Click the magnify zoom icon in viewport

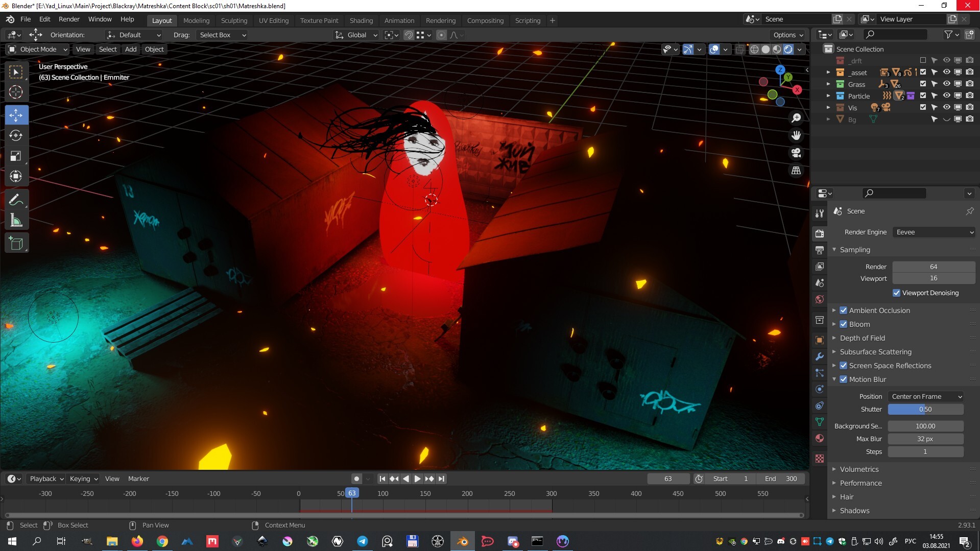tap(796, 117)
